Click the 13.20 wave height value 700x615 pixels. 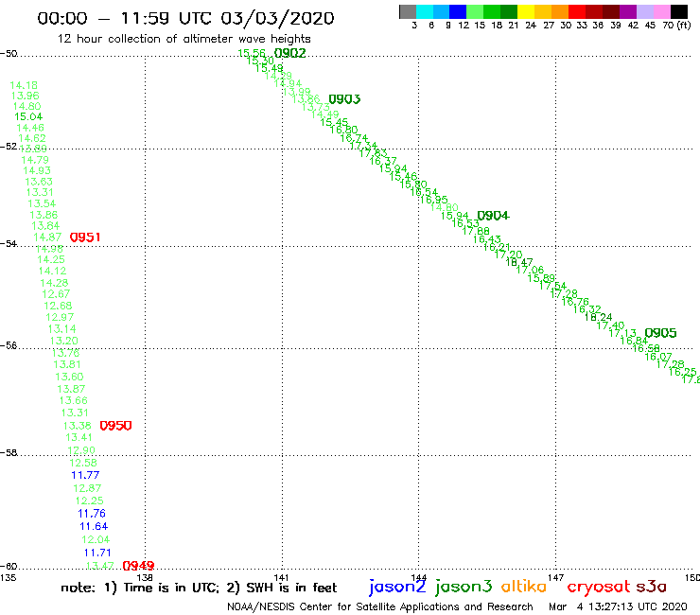(63, 341)
